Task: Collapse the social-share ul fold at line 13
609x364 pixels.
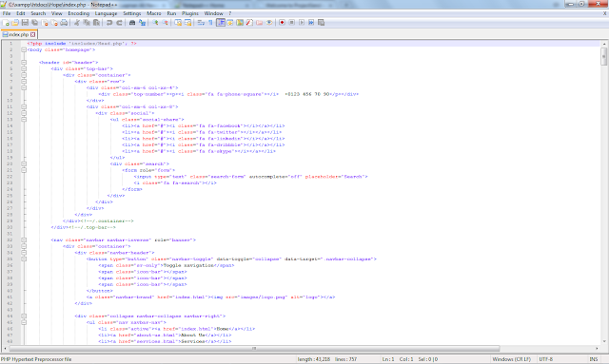Action: 24,120
